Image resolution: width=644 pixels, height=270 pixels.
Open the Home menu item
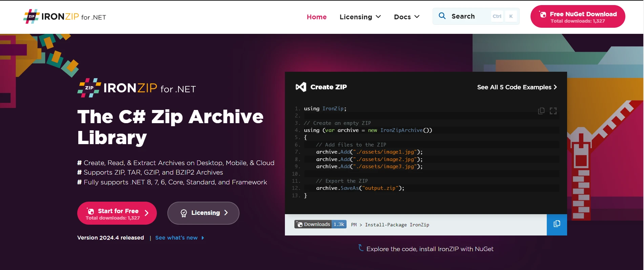click(316, 17)
